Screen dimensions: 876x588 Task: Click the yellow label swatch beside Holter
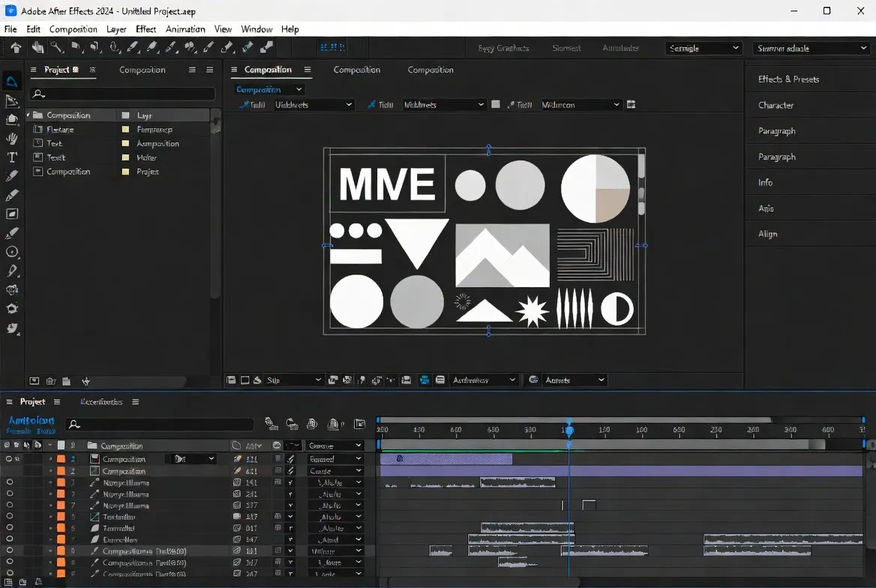126,157
